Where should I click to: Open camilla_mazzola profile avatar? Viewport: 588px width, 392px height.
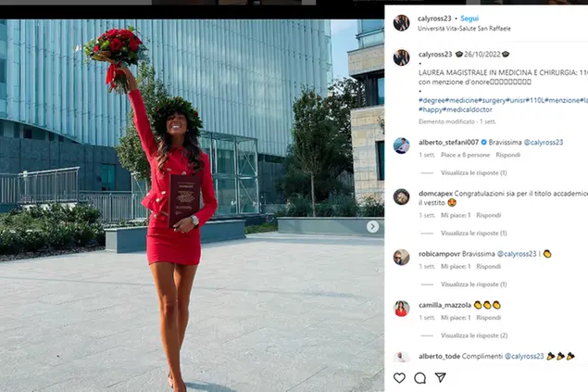coord(401,309)
